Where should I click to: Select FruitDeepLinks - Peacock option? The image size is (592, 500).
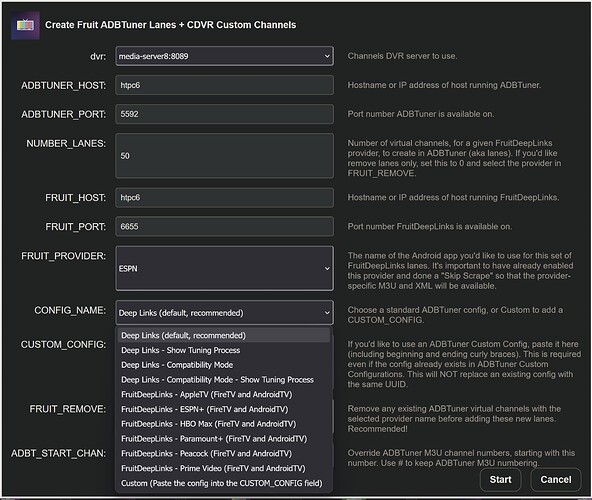[x=224, y=453]
